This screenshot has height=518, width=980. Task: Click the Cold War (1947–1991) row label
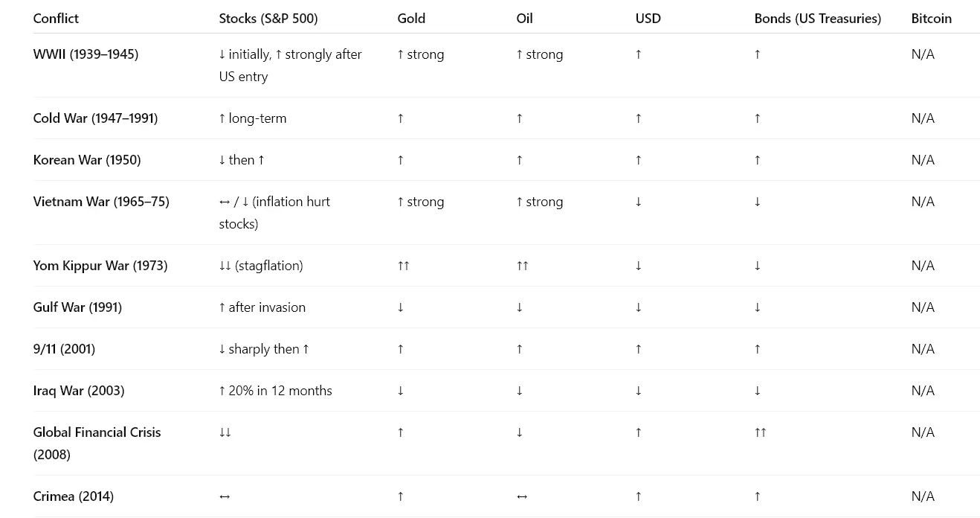click(95, 118)
